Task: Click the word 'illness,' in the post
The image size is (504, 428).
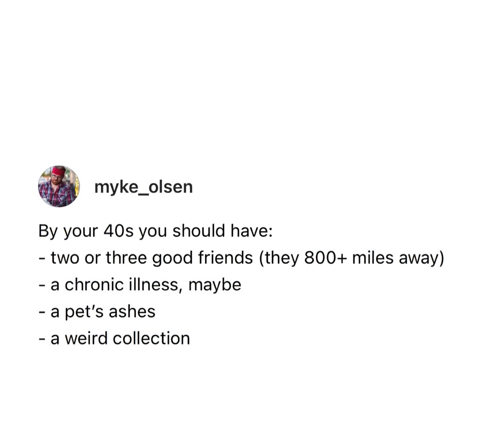Action: pyautogui.click(x=156, y=285)
